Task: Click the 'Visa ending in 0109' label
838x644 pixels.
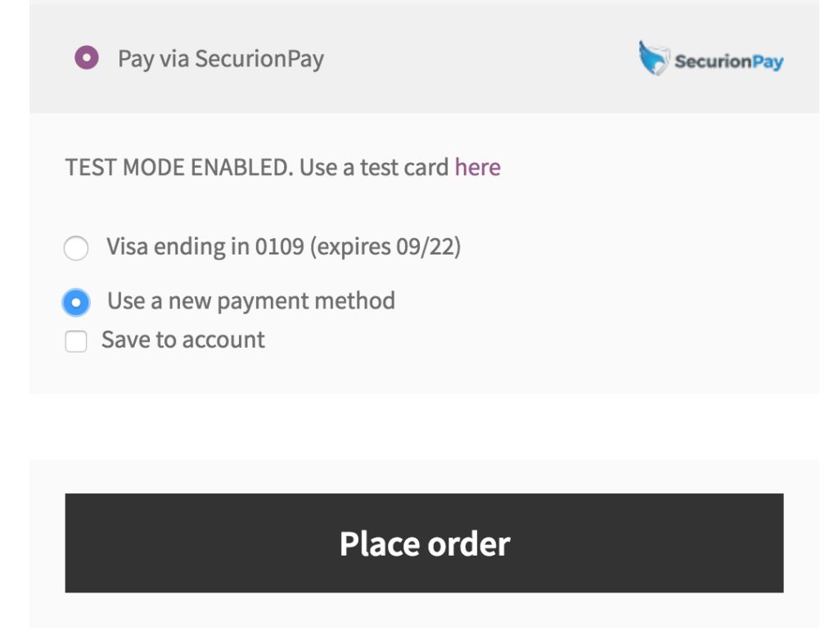Action: [x=205, y=246]
